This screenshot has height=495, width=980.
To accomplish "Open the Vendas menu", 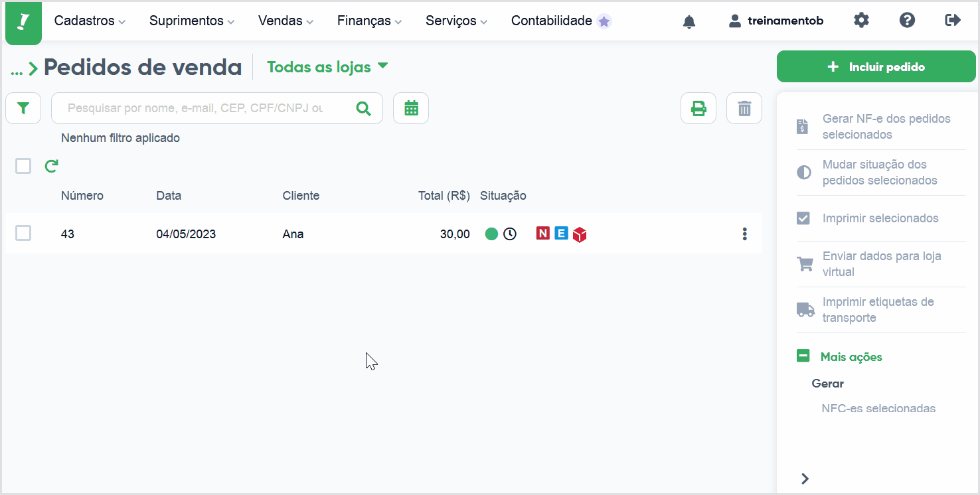I will (x=286, y=21).
